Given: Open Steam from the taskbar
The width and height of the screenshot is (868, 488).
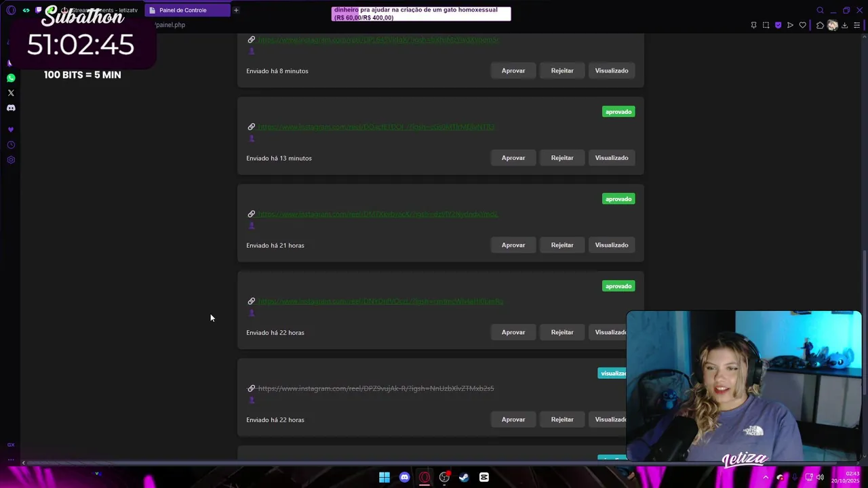Looking at the screenshot, I should coord(464,477).
